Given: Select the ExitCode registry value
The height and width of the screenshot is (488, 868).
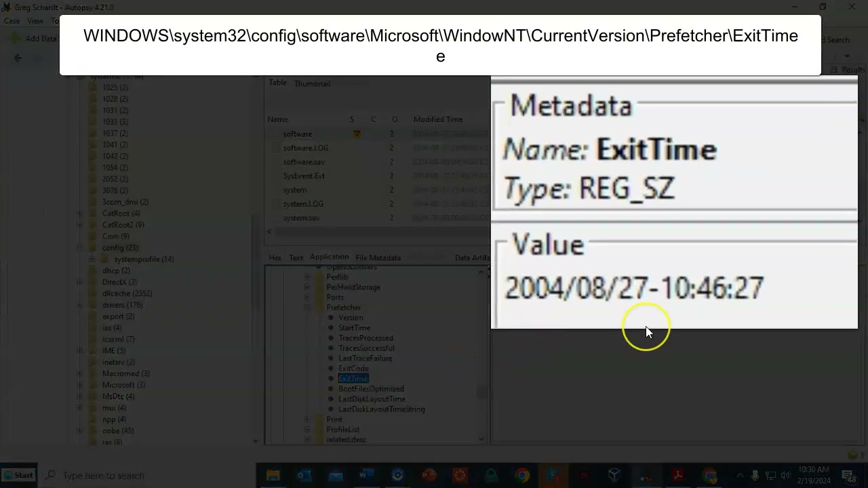Looking at the screenshot, I should click(x=353, y=369).
